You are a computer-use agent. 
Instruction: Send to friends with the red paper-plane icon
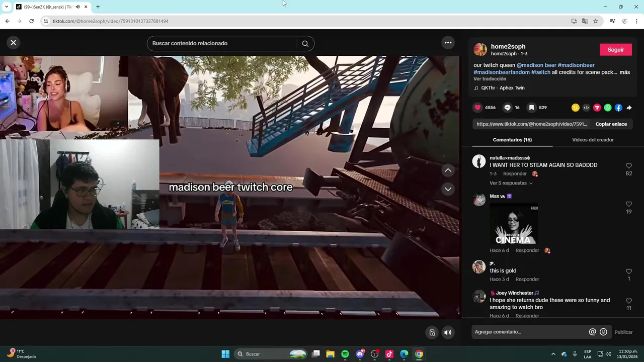pyautogui.click(x=597, y=108)
